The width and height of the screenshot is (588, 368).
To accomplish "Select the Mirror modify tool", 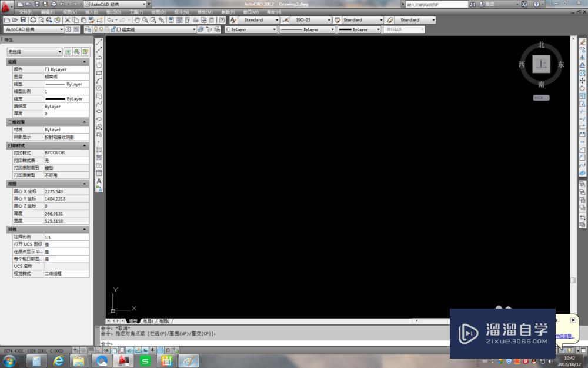I will click(582, 58).
